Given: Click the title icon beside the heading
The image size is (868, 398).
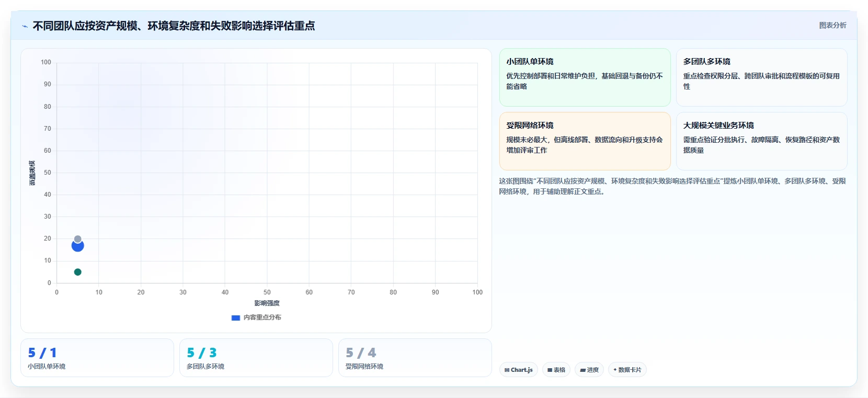Looking at the screenshot, I should pyautogui.click(x=25, y=26).
